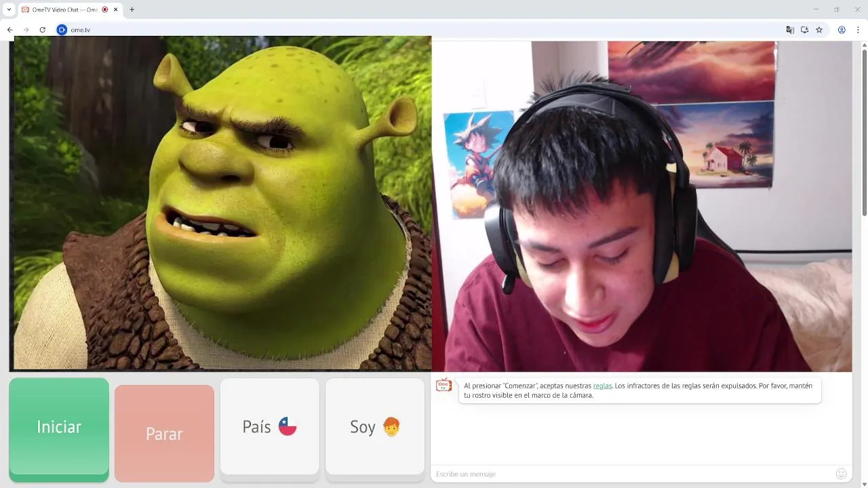Click the rules message starting "Al presionar Comenzar"

638,390
